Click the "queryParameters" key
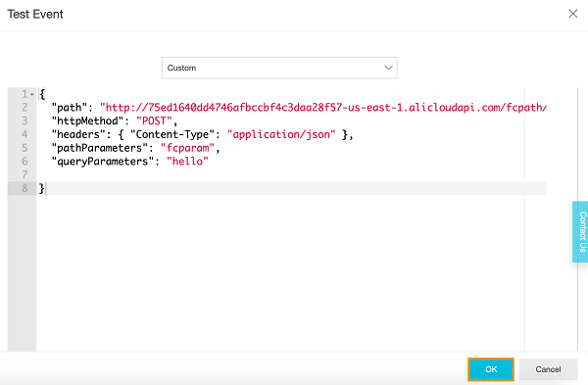Viewport: 588px width, 385px height. (x=103, y=162)
